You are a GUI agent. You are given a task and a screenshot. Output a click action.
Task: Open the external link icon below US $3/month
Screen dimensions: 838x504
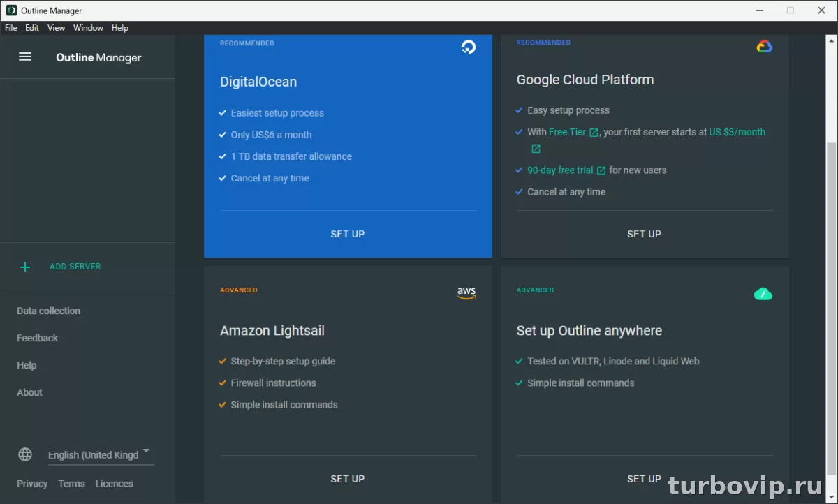point(536,149)
